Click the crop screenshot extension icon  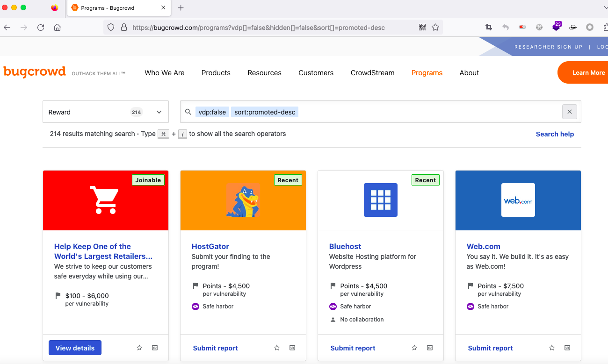[x=489, y=27]
